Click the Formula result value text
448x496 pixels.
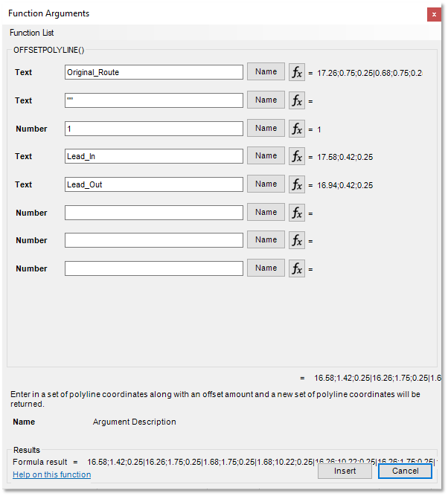pyautogui.click(x=262, y=462)
